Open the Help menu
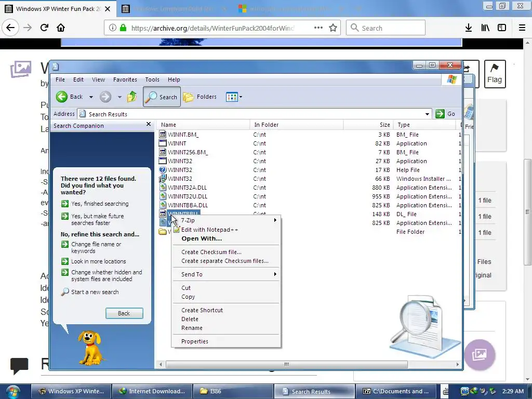This screenshot has width=532, height=399. pos(174,79)
